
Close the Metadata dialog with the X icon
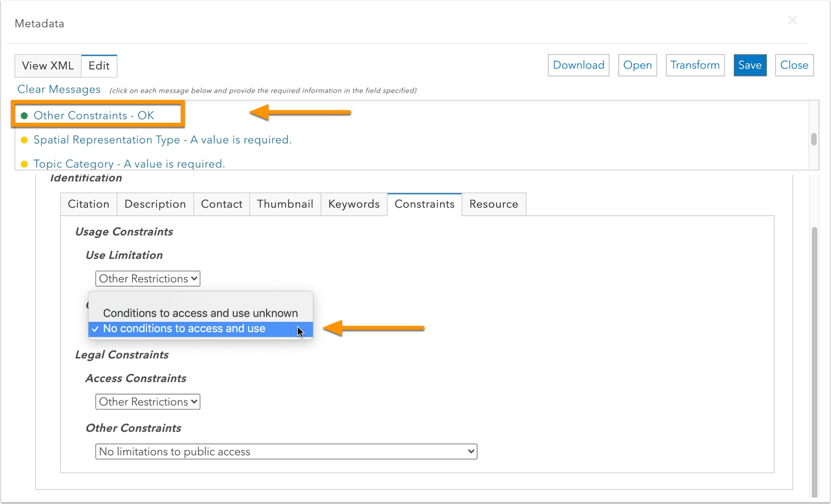pyautogui.click(x=792, y=20)
